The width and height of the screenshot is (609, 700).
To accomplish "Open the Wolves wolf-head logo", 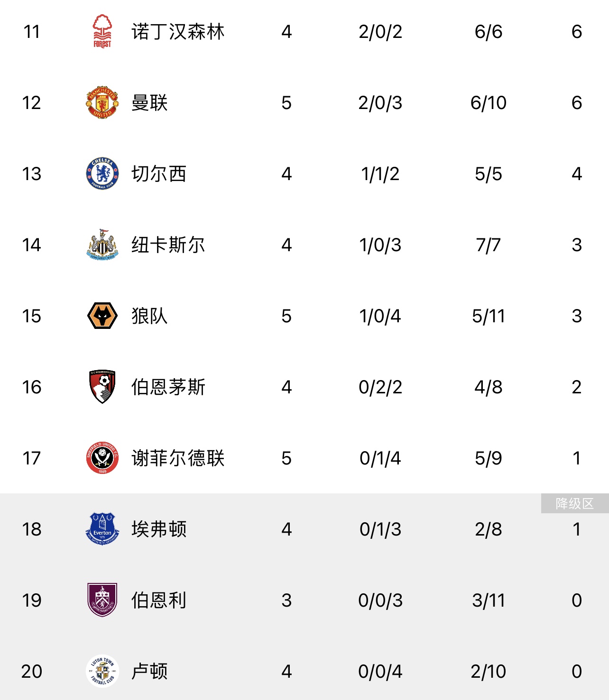I will pyautogui.click(x=102, y=316).
